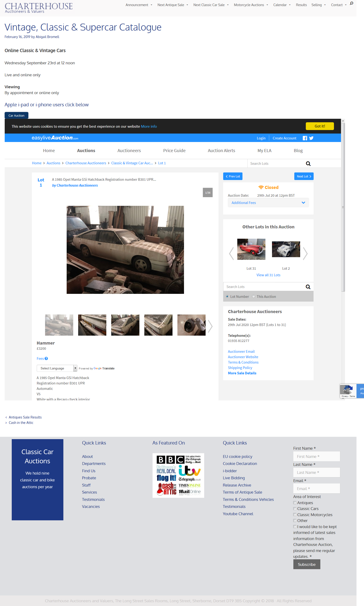This screenshot has height=606, width=364.
Task: Expand the Next Antique Sale menu
Action: pyautogui.click(x=173, y=5)
